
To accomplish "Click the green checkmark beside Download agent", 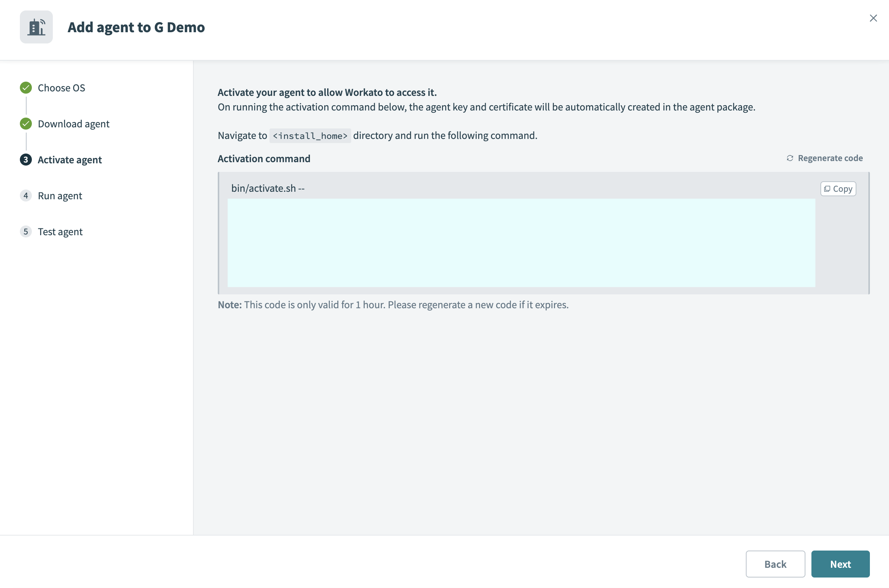I will coord(25,123).
